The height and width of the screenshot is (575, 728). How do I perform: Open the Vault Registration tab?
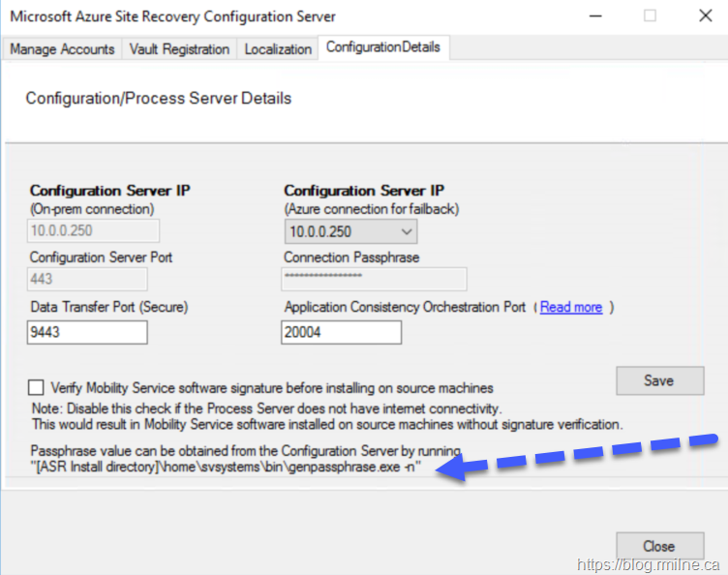point(179,48)
